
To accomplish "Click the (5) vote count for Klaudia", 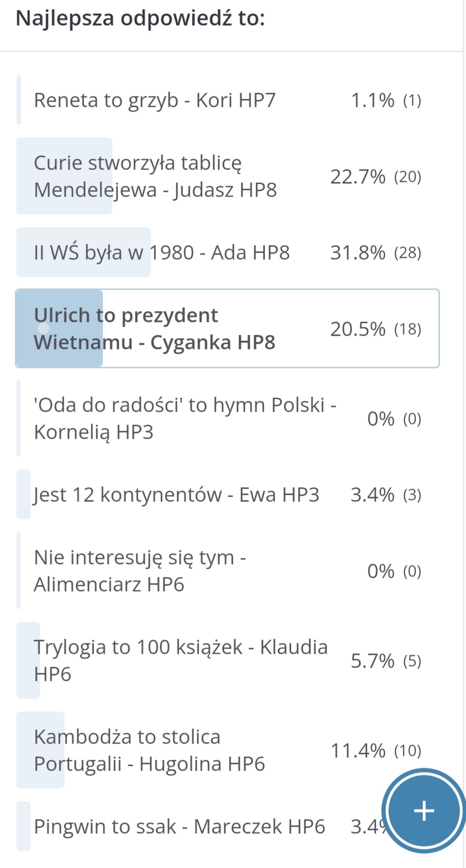I will point(412,661).
